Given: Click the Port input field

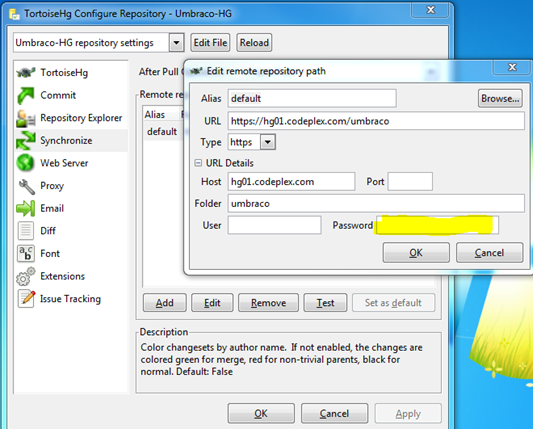Looking at the screenshot, I should [x=410, y=182].
